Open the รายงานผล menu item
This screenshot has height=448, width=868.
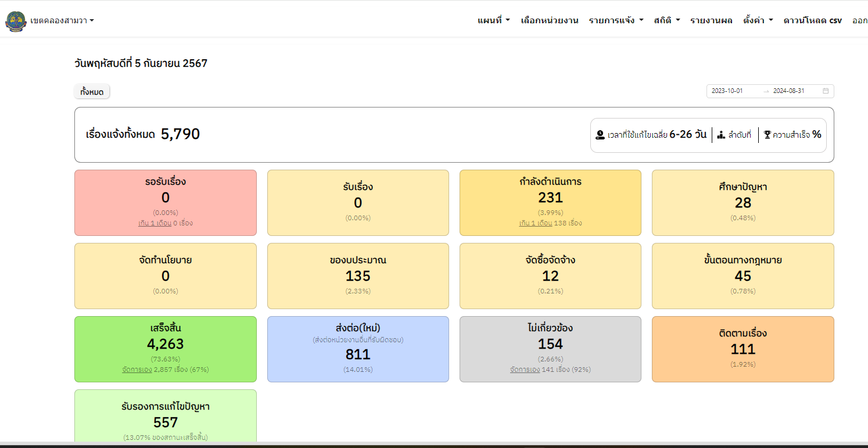point(711,20)
